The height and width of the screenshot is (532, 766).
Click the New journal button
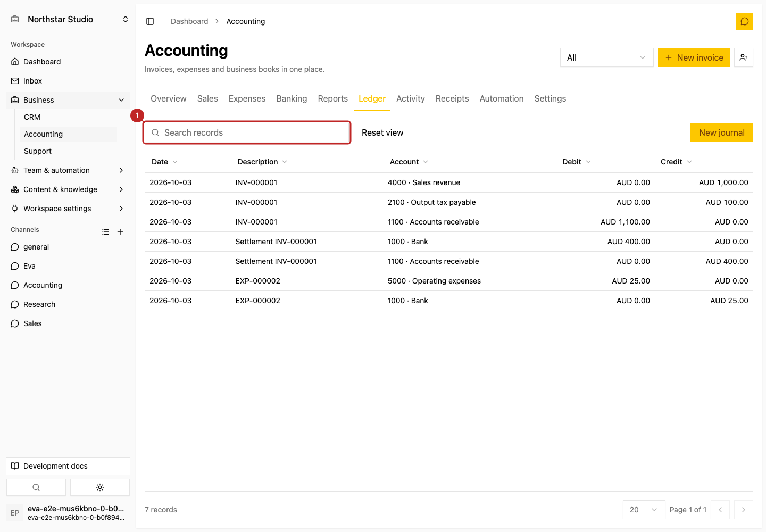722,132
